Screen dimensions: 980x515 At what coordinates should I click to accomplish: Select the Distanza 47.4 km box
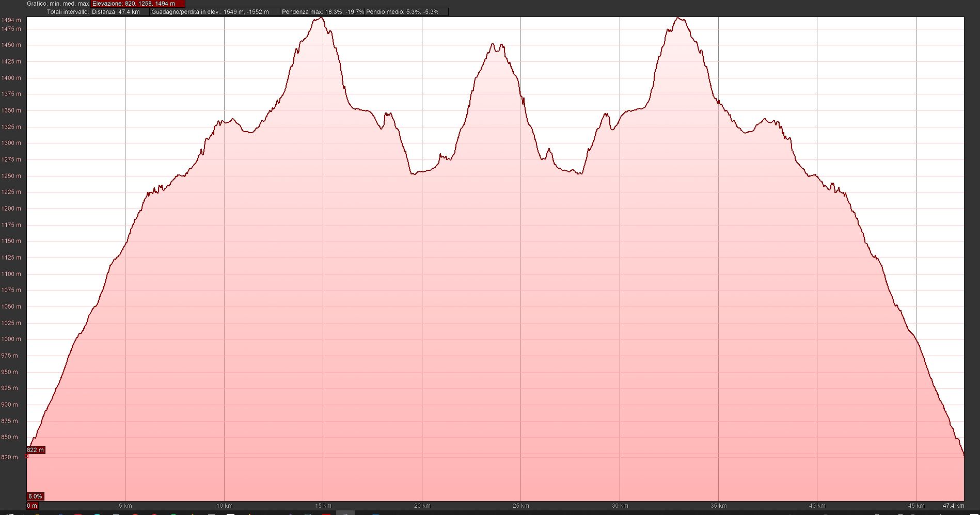click(x=120, y=12)
